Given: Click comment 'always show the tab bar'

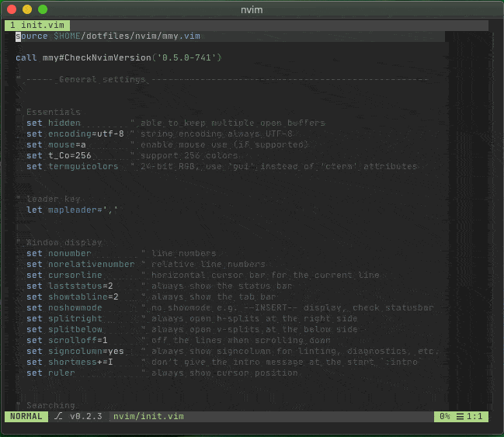Looking at the screenshot, I should point(214,297).
